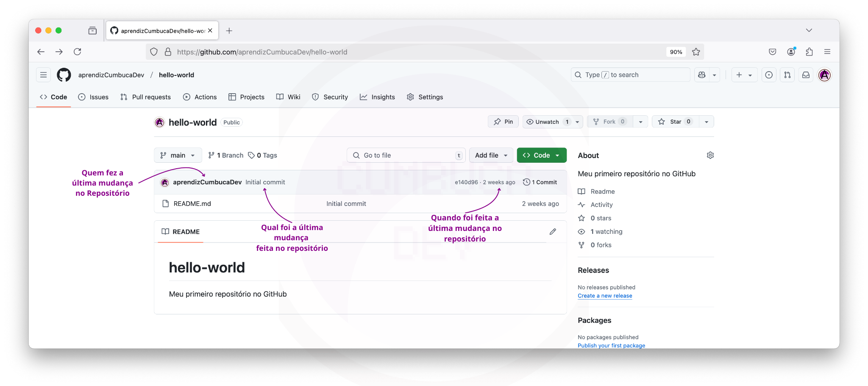Open repository settings gear in the About section
The height and width of the screenshot is (386, 868).
point(710,155)
